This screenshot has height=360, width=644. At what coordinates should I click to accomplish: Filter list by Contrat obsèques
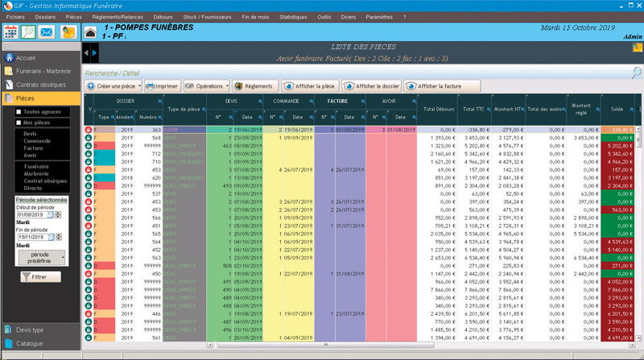point(45,181)
